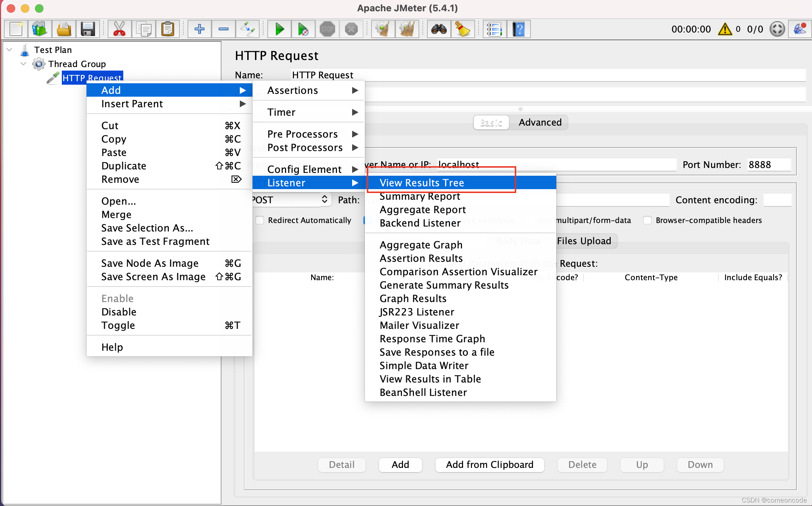Choose Disable from context menu
This screenshot has width=812, height=506.
point(169,312)
